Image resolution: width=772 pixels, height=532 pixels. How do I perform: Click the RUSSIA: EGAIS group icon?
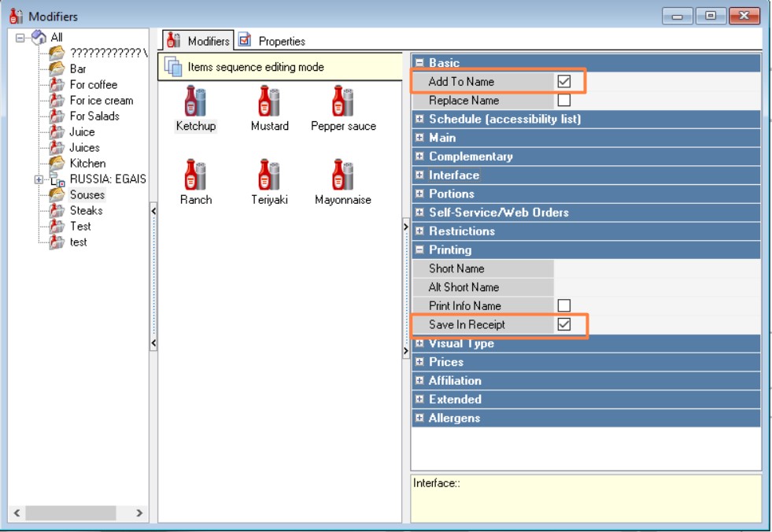pyautogui.click(x=57, y=179)
